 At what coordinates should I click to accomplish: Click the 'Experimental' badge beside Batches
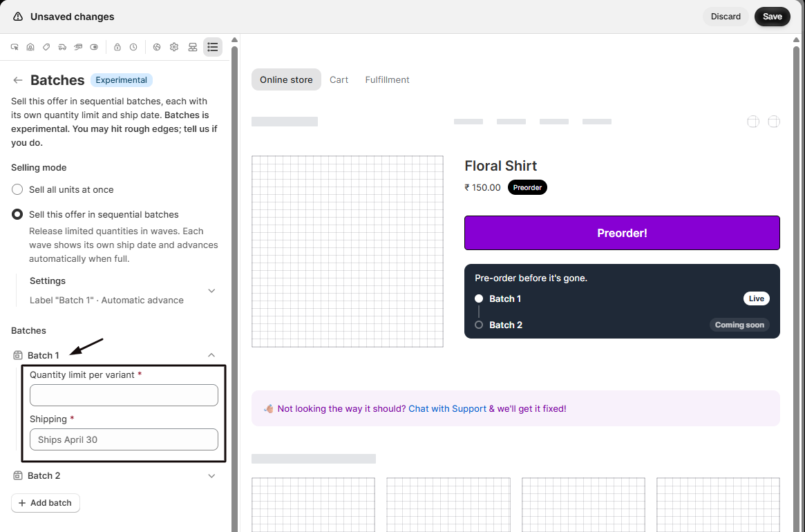(121, 80)
